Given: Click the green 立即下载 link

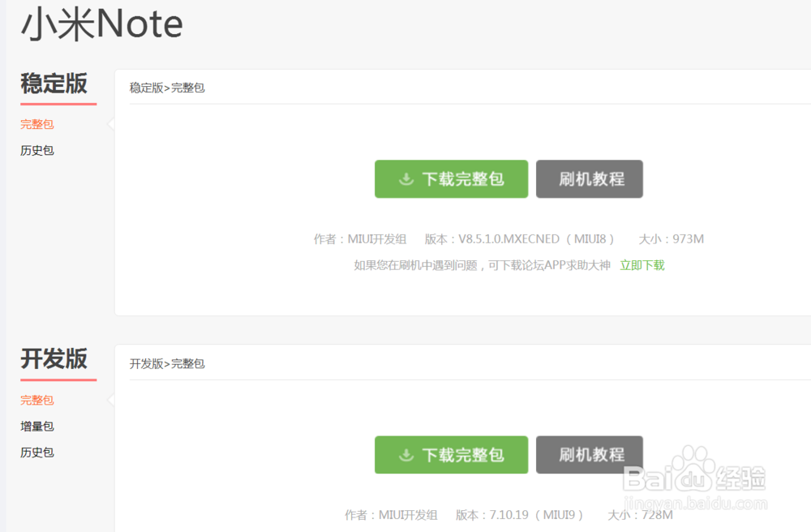Looking at the screenshot, I should pos(642,265).
